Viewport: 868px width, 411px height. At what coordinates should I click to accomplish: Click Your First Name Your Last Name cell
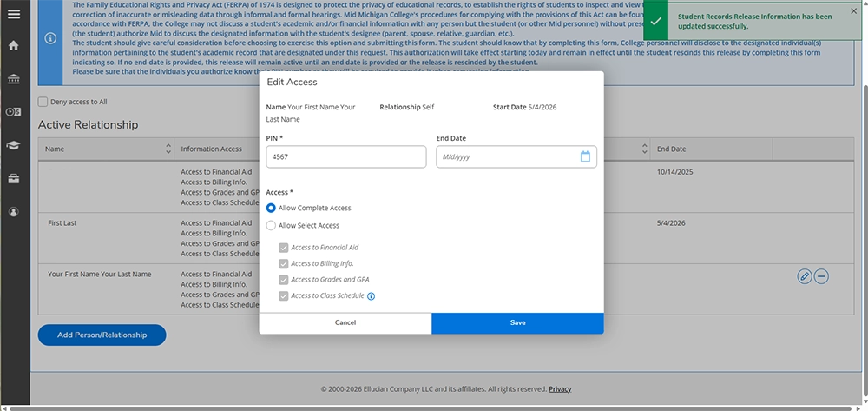coord(100,275)
